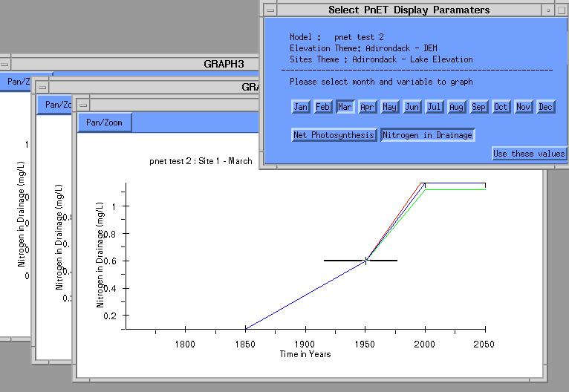Select the Apr month button
Screen dimensions: 569x392
367,107
